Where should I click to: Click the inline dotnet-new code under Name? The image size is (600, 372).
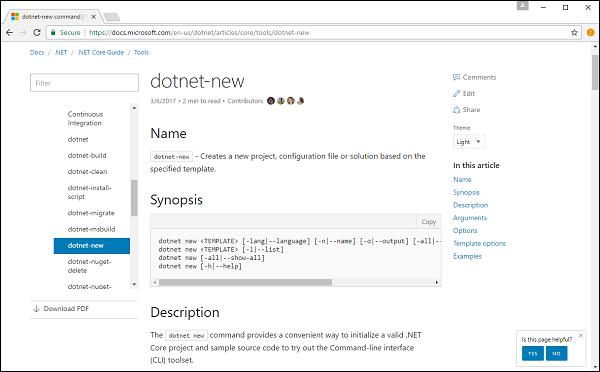(x=171, y=157)
